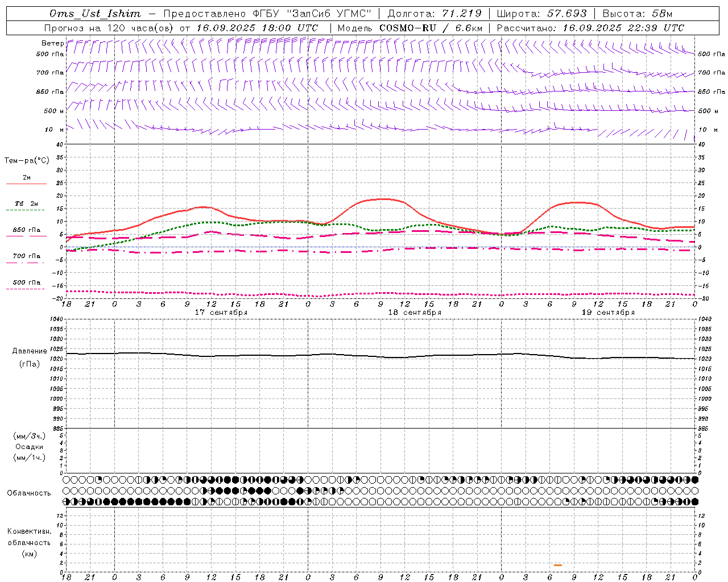Image resolution: width=728 pixels, height=582 pixels.
Task: Click the Давление (гПа) pressure panel label
Action: (29, 357)
